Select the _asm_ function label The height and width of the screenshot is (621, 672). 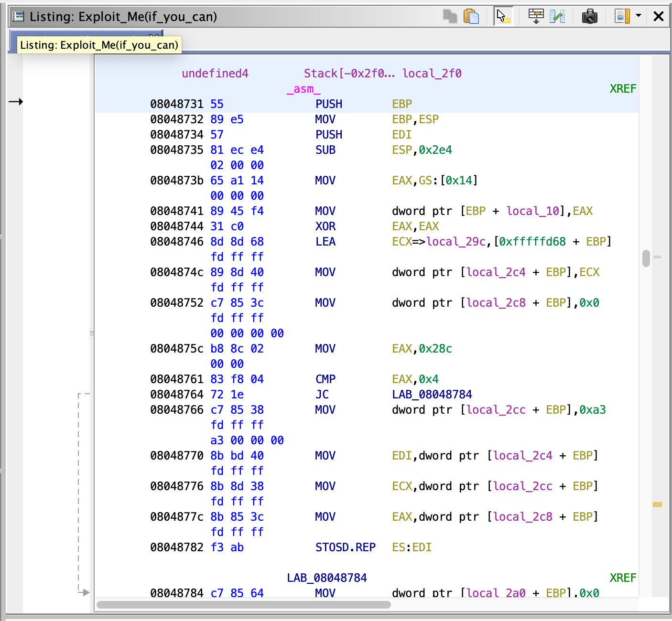(303, 89)
